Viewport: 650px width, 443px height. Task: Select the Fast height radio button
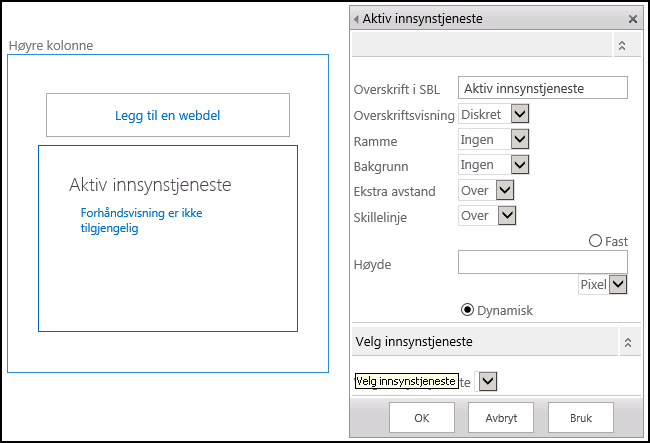595,241
